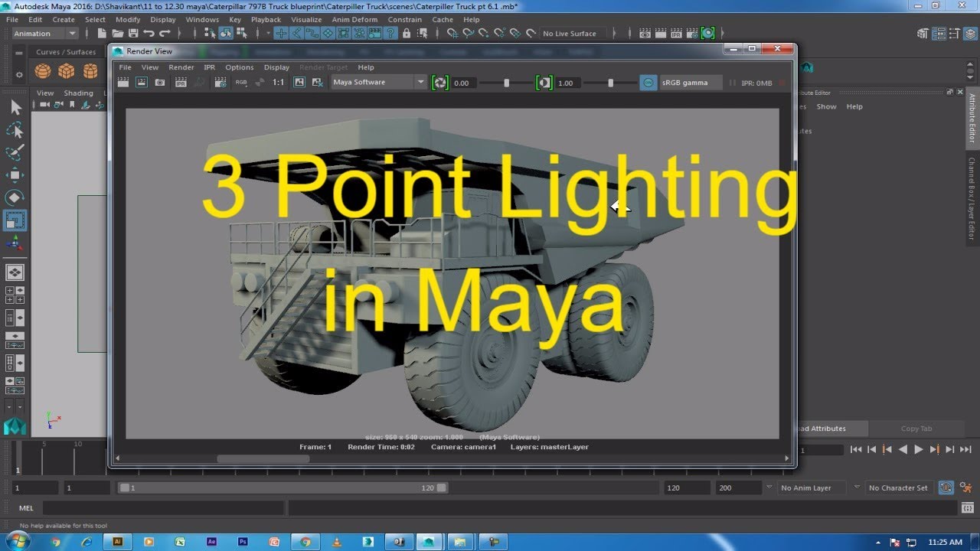980x551 pixels.
Task: Pick the Lasso Select tool
Action: click(15, 130)
